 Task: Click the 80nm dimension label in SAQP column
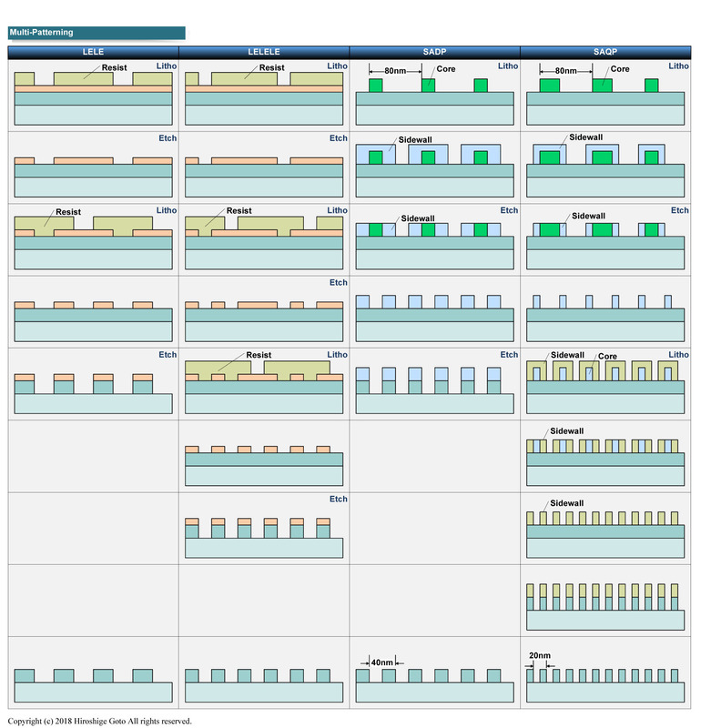[566, 71]
